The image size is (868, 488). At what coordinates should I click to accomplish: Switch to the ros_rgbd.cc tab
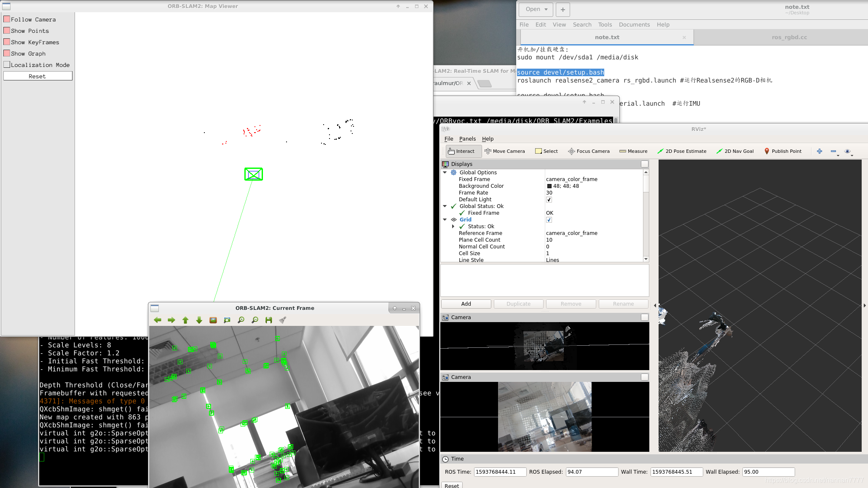(x=789, y=37)
